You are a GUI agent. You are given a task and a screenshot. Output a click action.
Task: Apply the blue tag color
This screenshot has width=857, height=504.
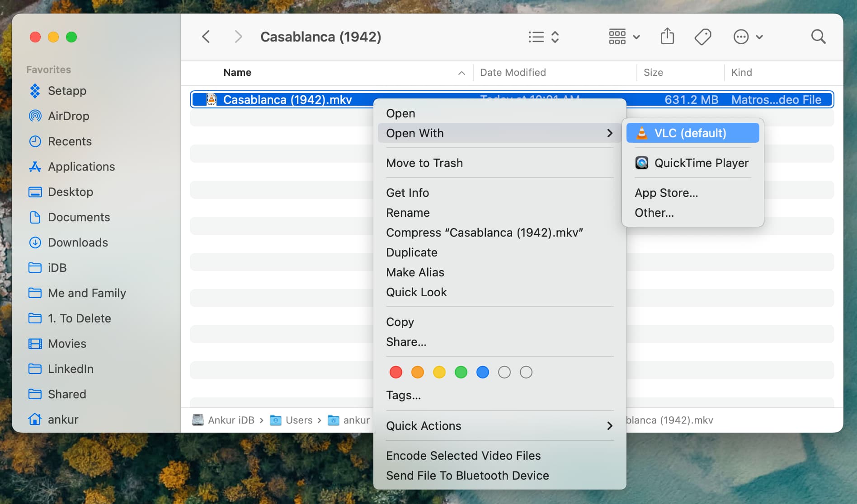(483, 372)
